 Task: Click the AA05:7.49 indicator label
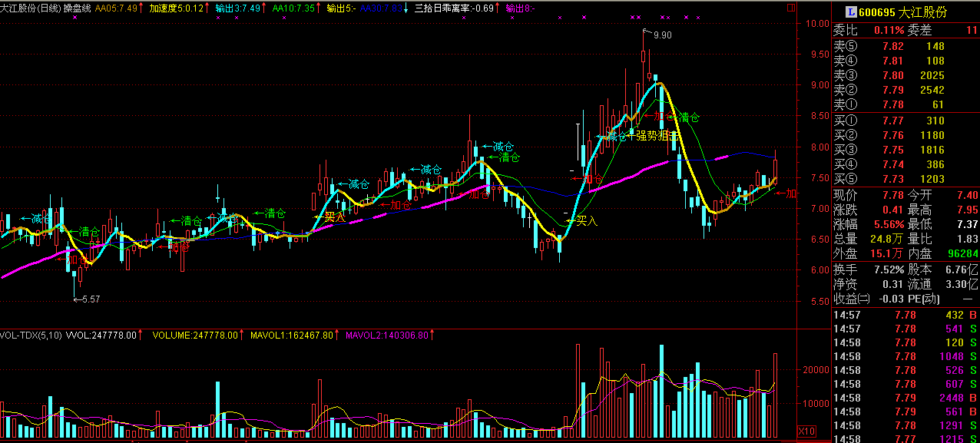pos(116,8)
